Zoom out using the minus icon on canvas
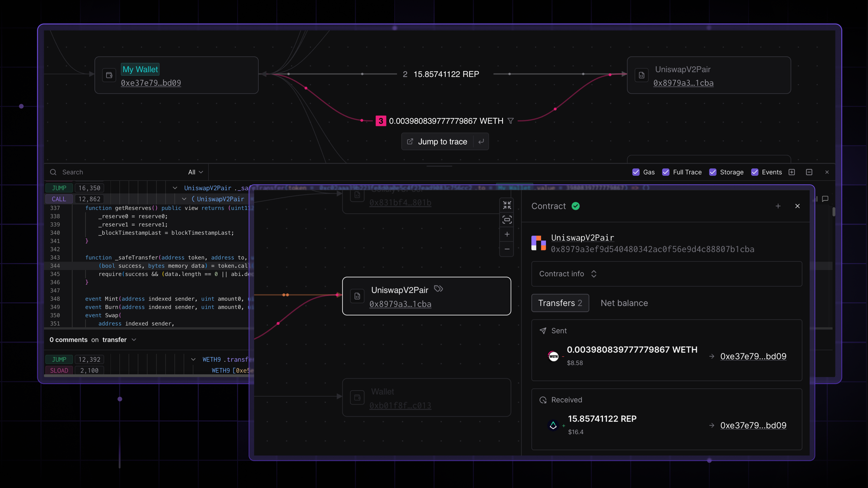Image resolution: width=868 pixels, height=488 pixels. click(506, 249)
